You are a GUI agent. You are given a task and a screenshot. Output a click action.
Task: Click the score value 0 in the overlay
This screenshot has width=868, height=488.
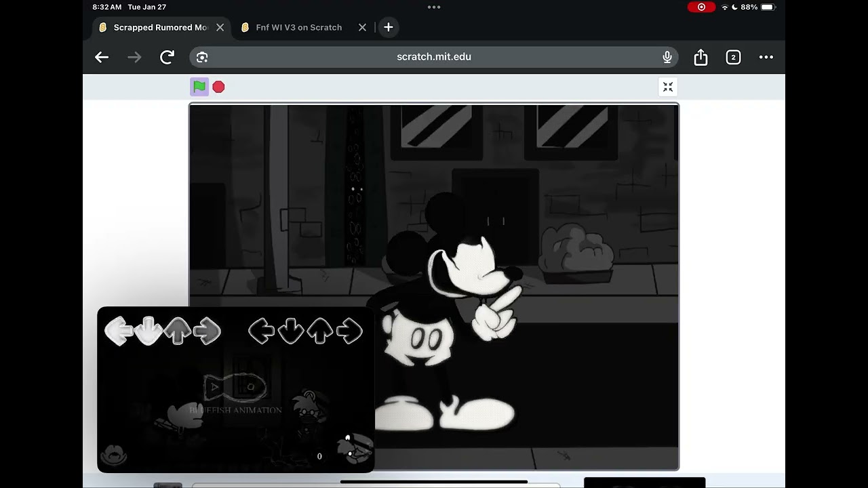coord(319,457)
